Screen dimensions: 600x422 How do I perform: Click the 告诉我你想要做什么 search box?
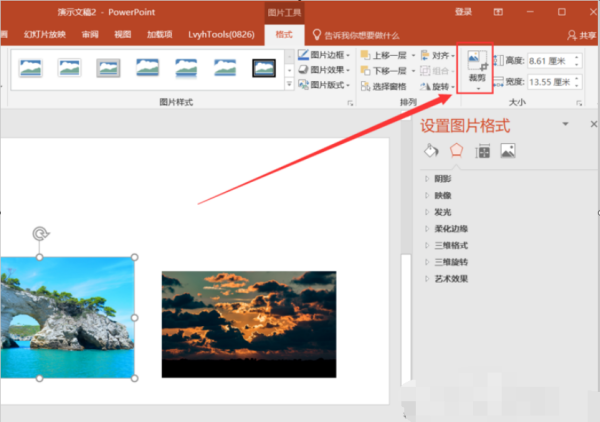[356, 36]
